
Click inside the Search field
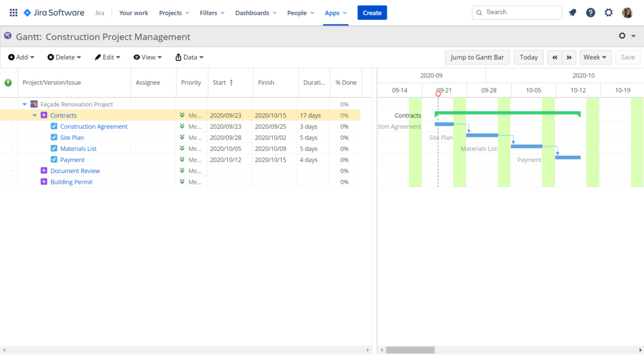point(516,12)
